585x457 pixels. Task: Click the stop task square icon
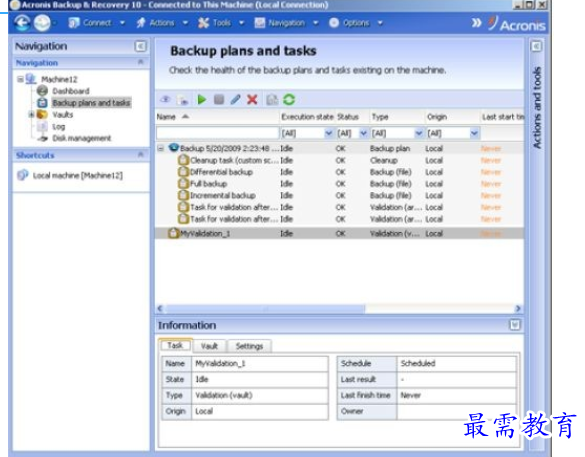pos(219,100)
